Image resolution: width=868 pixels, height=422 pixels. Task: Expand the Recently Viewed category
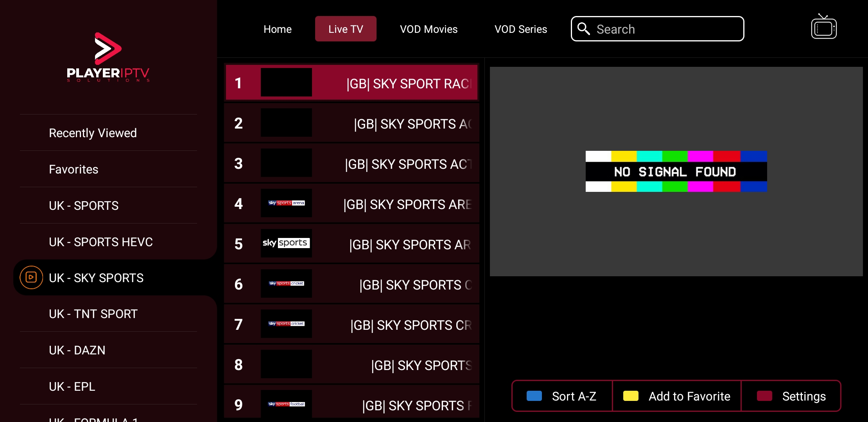coord(93,132)
